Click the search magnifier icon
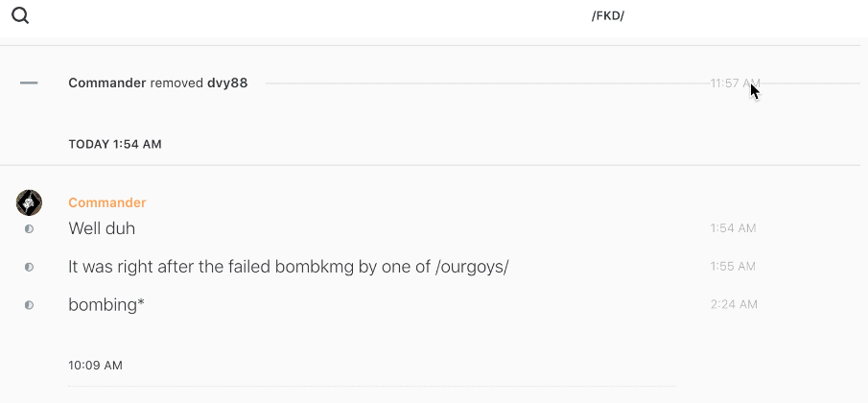This screenshot has width=868, height=403. pos(20,15)
